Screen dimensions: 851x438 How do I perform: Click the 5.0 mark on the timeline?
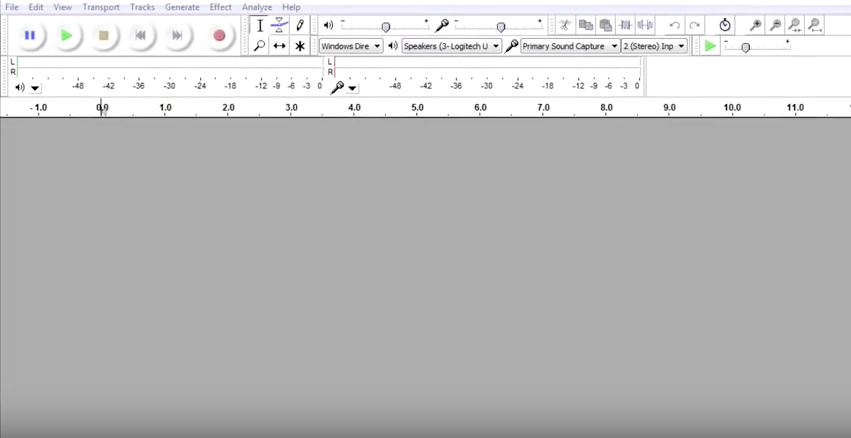pyautogui.click(x=417, y=107)
